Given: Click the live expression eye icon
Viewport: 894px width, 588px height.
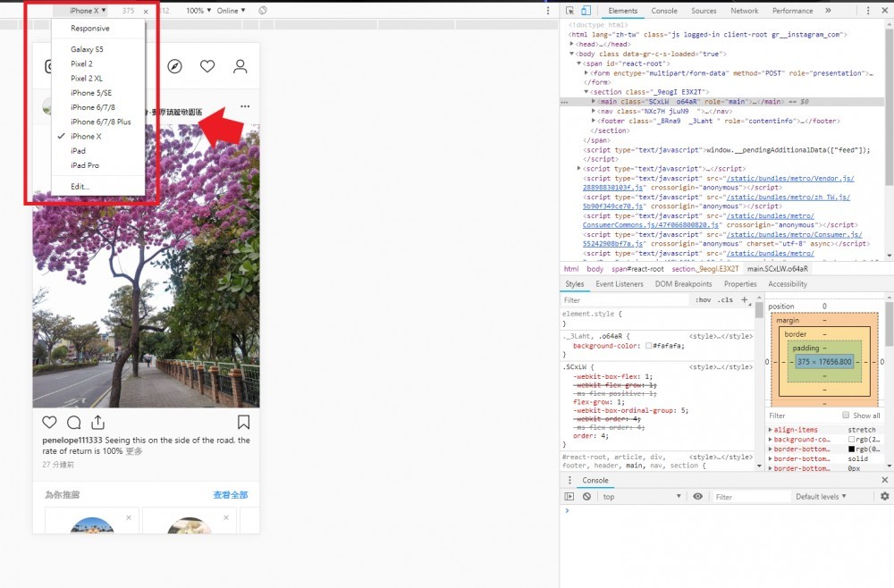Looking at the screenshot, I should click(697, 496).
